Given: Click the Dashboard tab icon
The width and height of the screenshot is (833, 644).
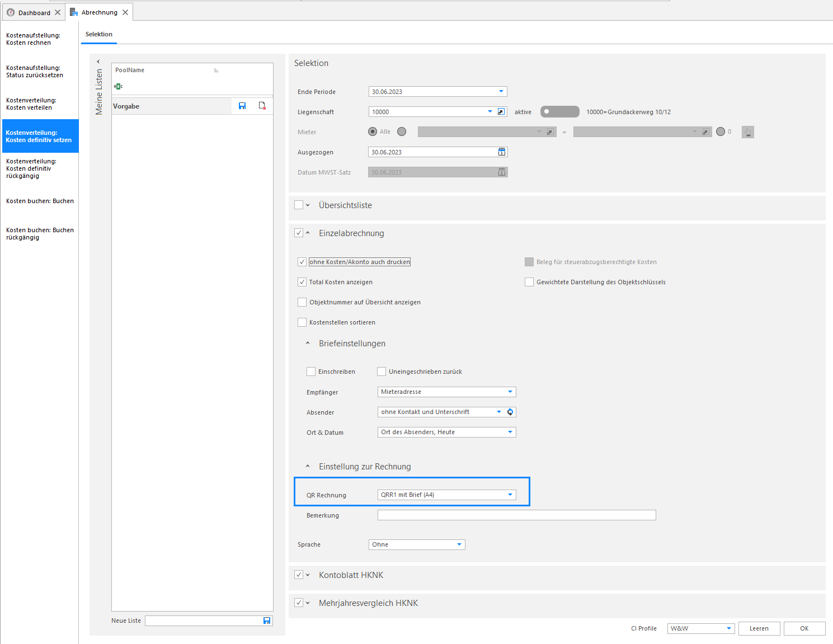Looking at the screenshot, I should point(11,12).
